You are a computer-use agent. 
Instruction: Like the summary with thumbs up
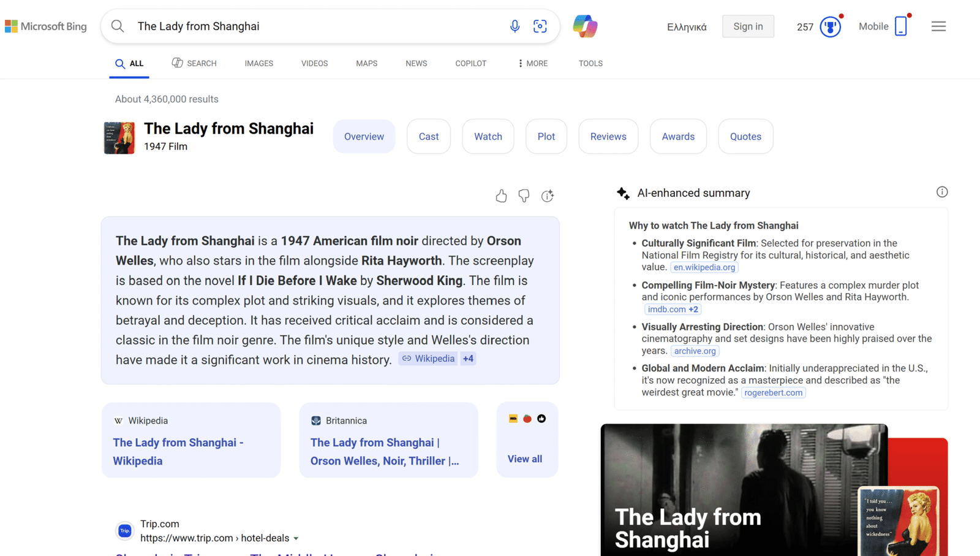point(501,196)
